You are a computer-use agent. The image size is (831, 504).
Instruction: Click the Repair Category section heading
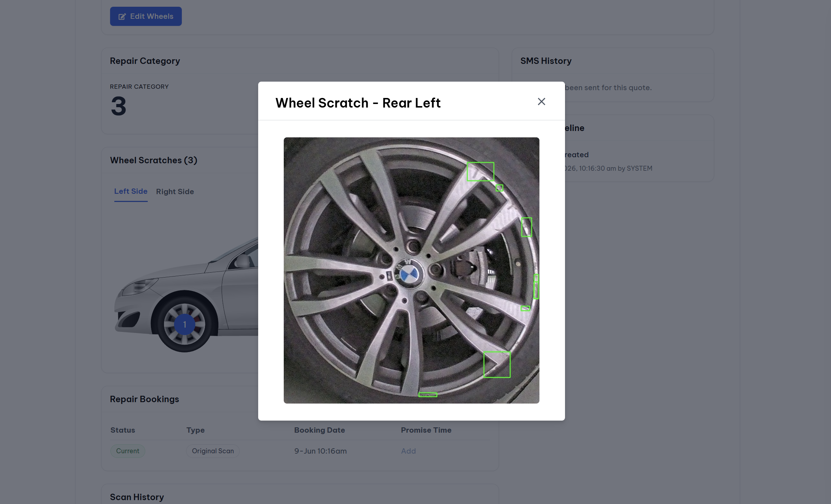(x=145, y=61)
